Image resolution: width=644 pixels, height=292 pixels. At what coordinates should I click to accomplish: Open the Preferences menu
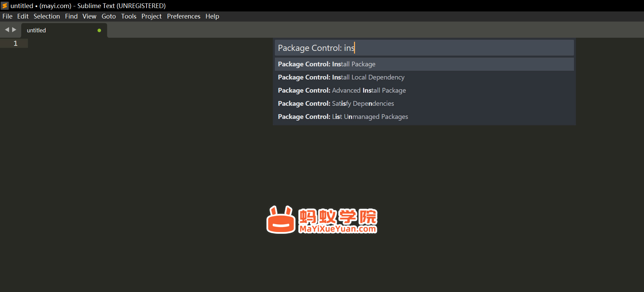(x=184, y=16)
